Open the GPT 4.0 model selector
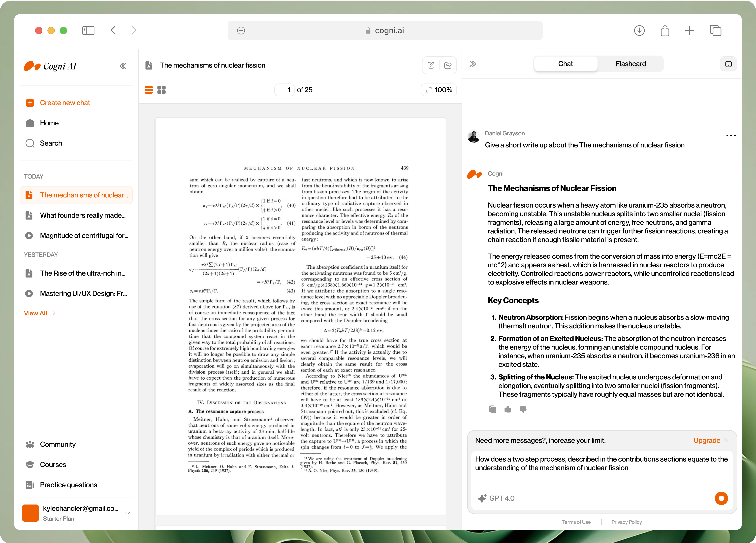Viewport: 756px width, 543px height. [x=496, y=499]
